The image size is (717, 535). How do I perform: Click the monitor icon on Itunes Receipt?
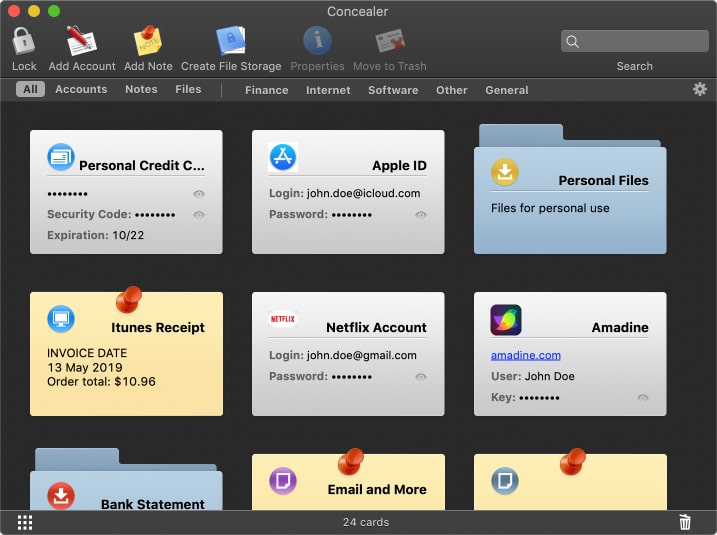pyautogui.click(x=61, y=319)
